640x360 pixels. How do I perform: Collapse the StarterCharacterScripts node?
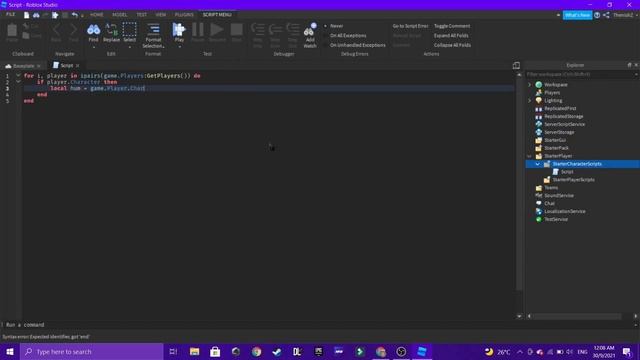[x=538, y=164]
